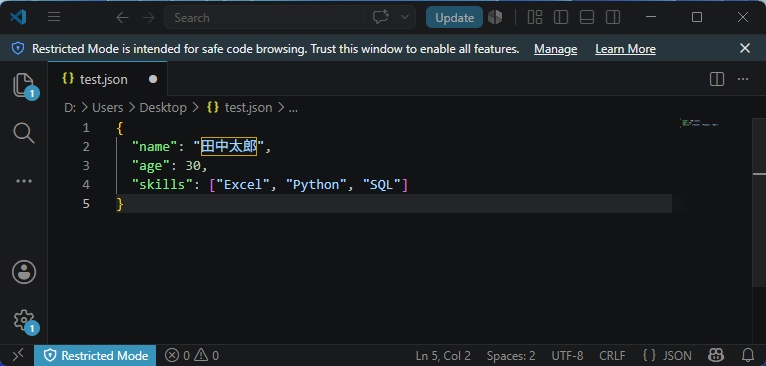
Task: Open the Manage gear icon
Action: click(23, 320)
